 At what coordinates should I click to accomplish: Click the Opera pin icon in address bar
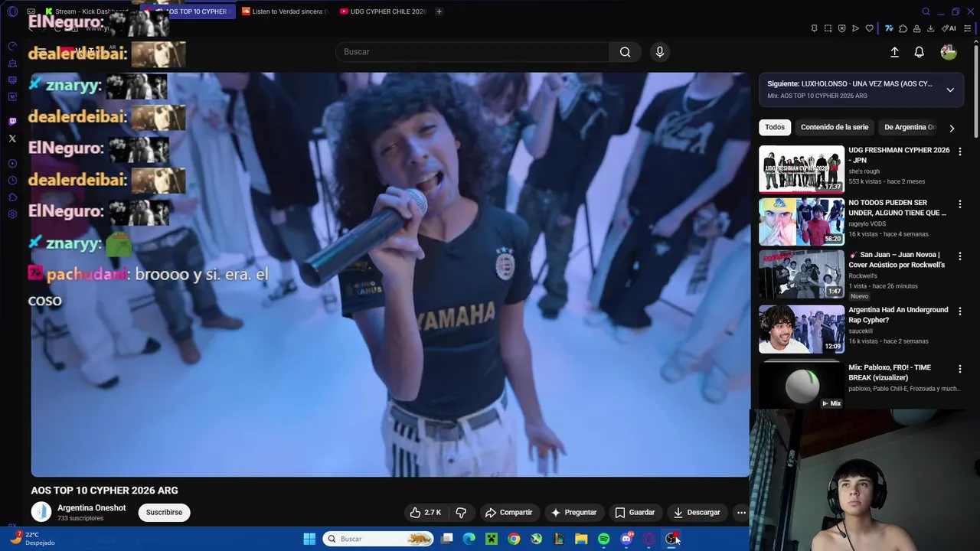tap(814, 28)
